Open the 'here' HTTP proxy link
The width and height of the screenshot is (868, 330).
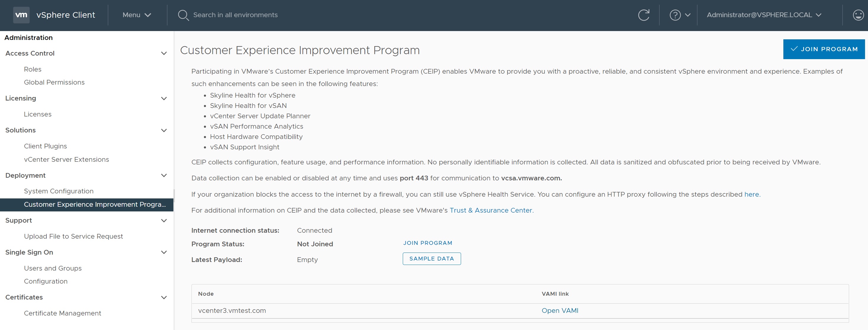751,194
